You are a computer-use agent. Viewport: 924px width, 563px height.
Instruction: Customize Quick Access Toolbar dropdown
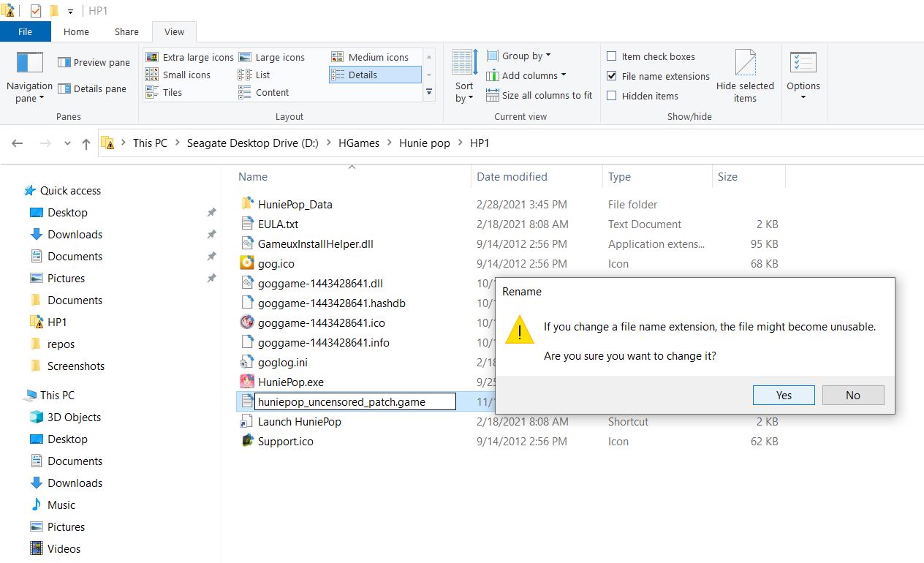coord(70,11)
